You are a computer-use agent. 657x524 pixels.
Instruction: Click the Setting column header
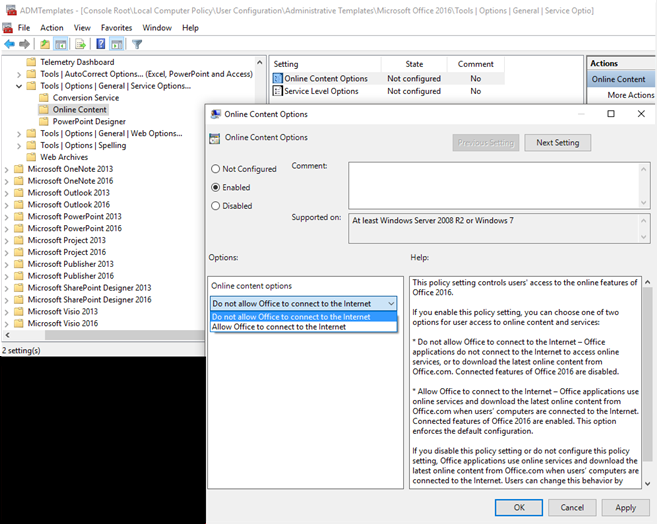tap(325, 64)
